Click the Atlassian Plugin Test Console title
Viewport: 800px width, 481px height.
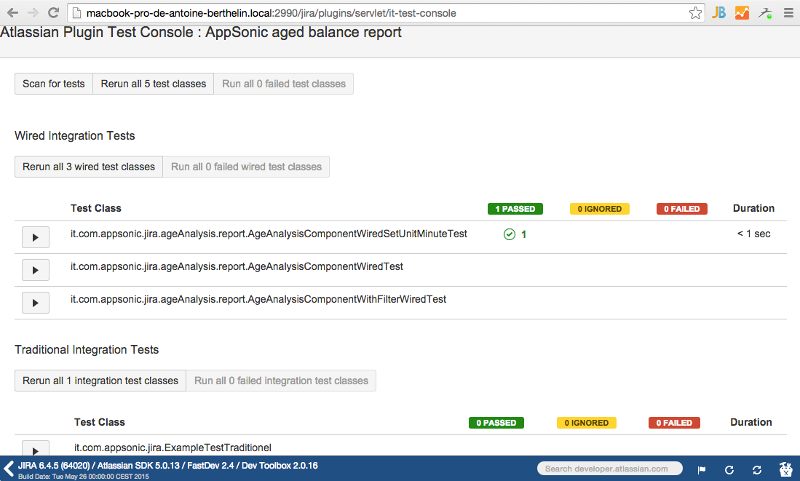(201, 32)
